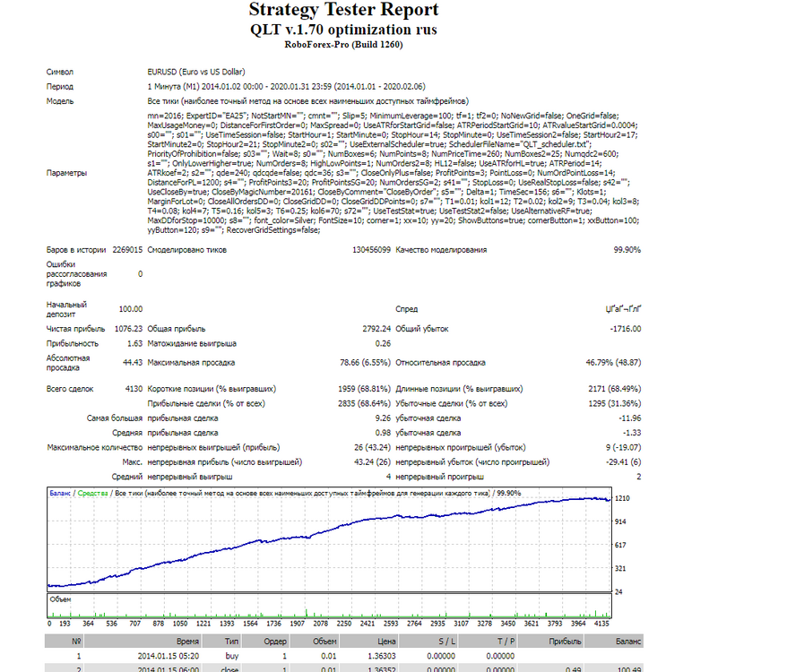Select the value "2171 (68.49%)"
Image resolution: width=787 pixels, height=672 pixels.
click(614, 389)
